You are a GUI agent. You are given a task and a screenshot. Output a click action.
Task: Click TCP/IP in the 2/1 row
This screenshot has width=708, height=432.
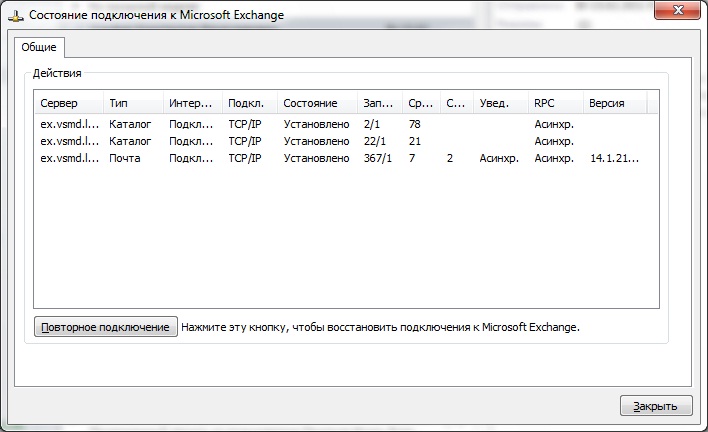pos(245,124)
